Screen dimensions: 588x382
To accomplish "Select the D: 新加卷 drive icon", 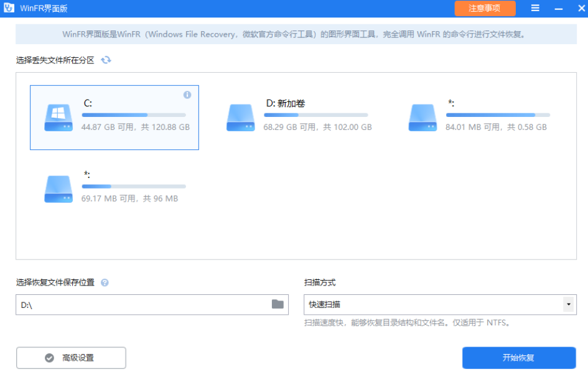I will tap(241, 118).
